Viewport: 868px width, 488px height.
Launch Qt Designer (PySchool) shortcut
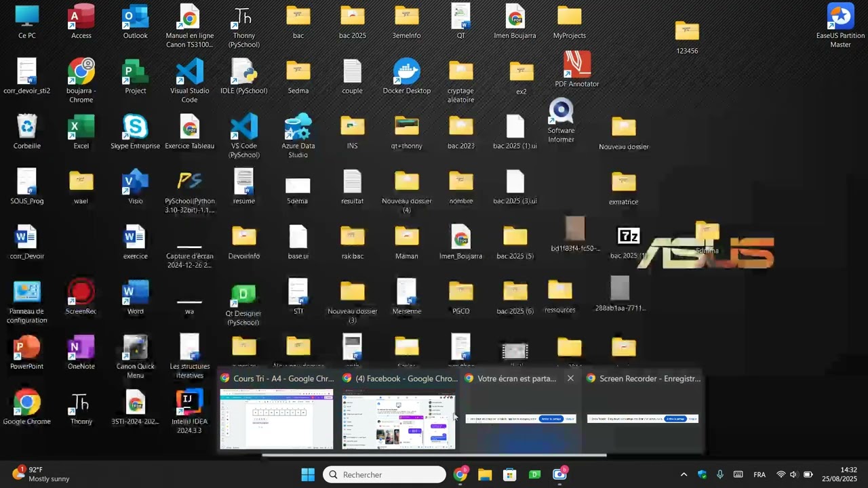(244, 304)
